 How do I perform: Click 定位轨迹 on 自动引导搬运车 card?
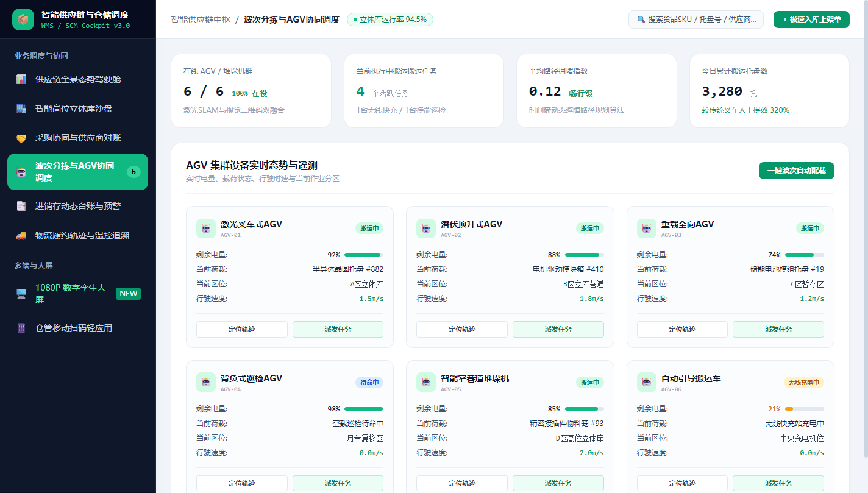coord(682,483)
